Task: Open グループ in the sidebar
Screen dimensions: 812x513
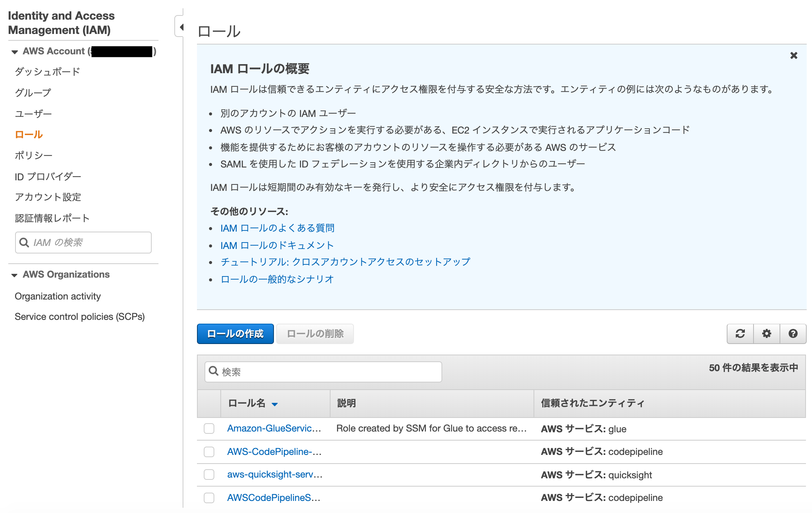Action: point(33,92)
